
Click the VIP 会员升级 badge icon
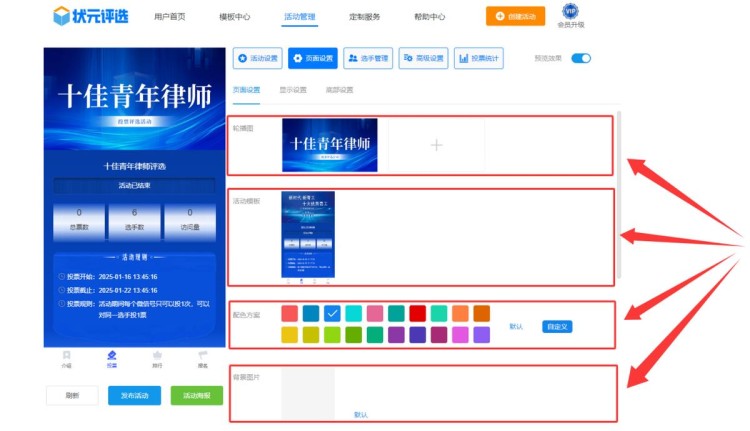tap(571, 12)
